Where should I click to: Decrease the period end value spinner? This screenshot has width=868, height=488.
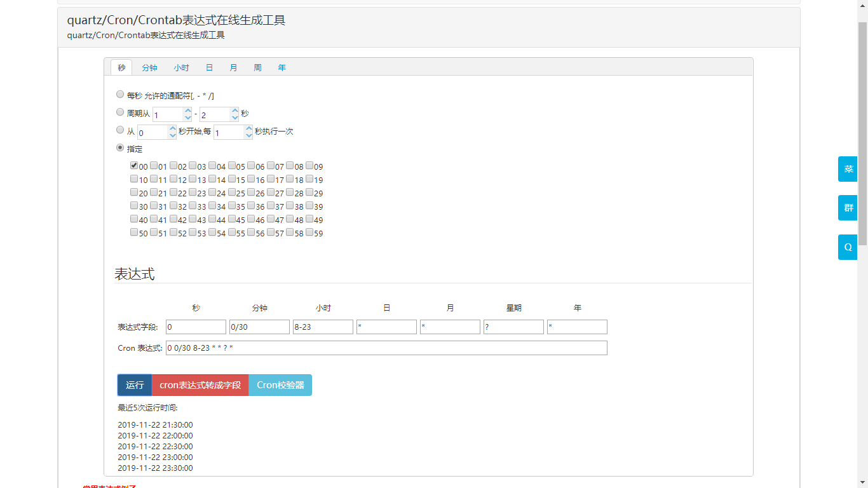(x=235, y=118)
